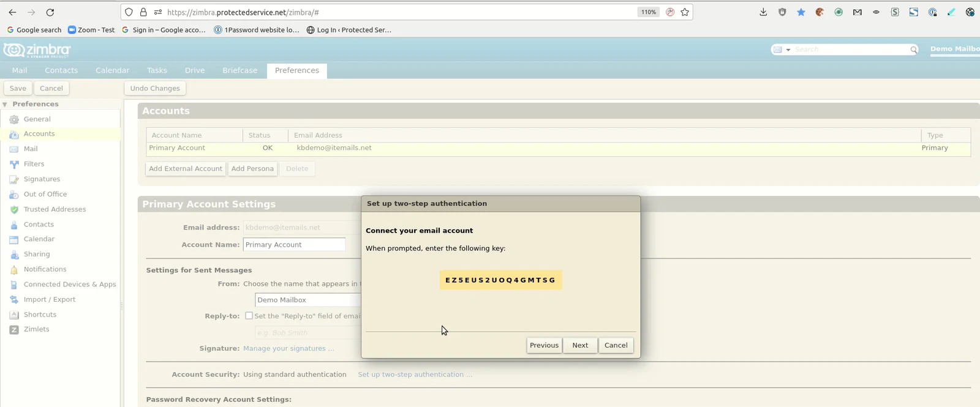Screen dimensions: 980x407
Task: Click the Notifications bell icon
Action: pyautogui.click(x=14, y=269)
